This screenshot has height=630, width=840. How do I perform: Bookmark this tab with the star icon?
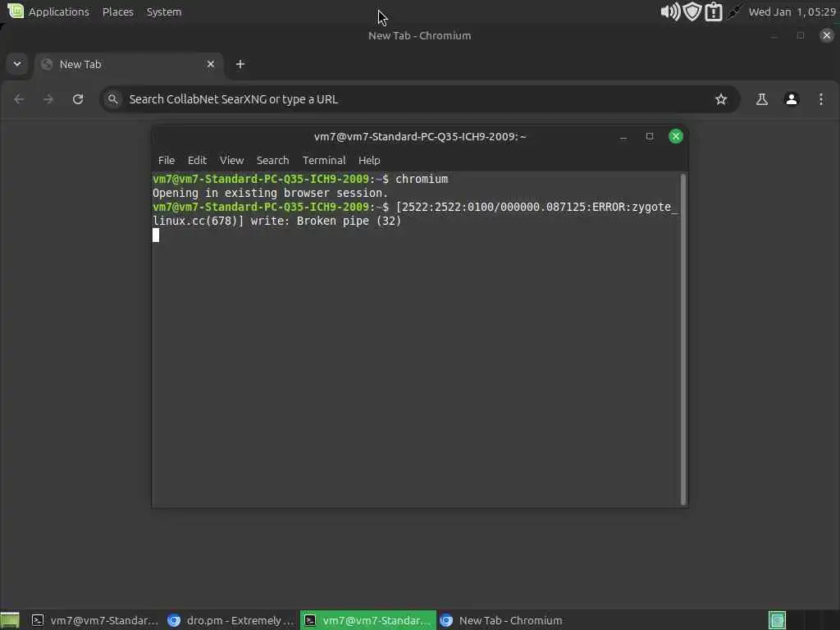point(721,99)
